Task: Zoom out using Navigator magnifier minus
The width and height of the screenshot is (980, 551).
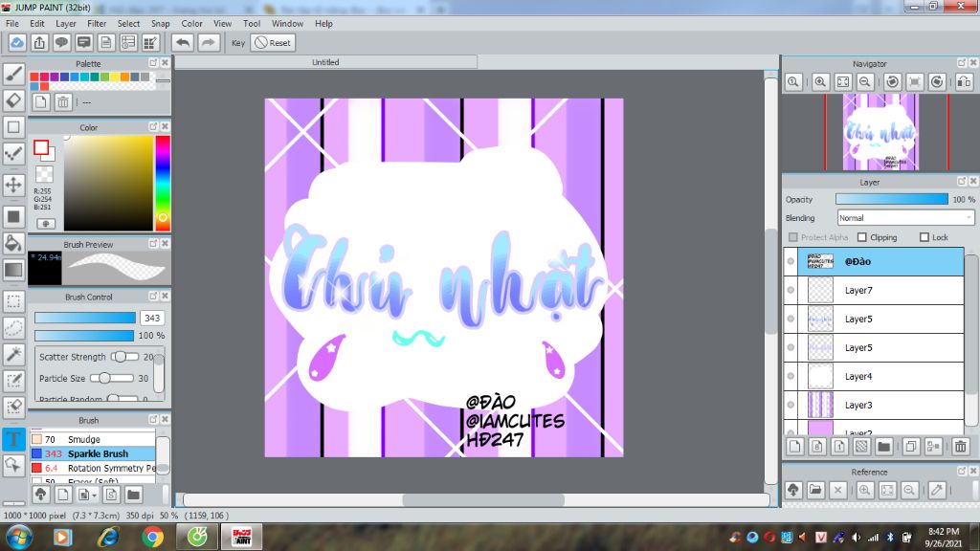Action: [865, 82]
